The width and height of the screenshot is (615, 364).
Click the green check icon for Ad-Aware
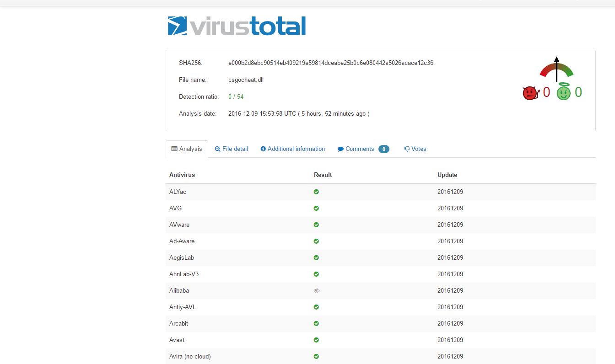click(316, 241)
